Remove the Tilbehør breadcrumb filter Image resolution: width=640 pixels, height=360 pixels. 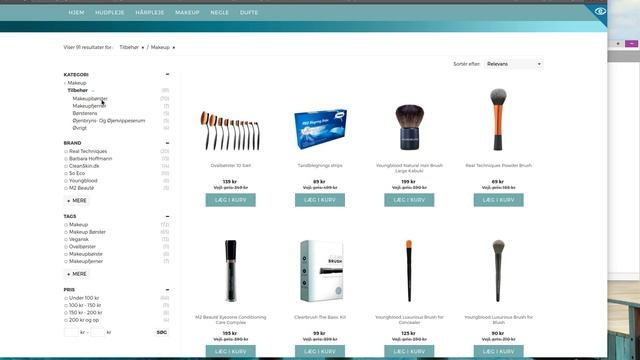point(143,48)
